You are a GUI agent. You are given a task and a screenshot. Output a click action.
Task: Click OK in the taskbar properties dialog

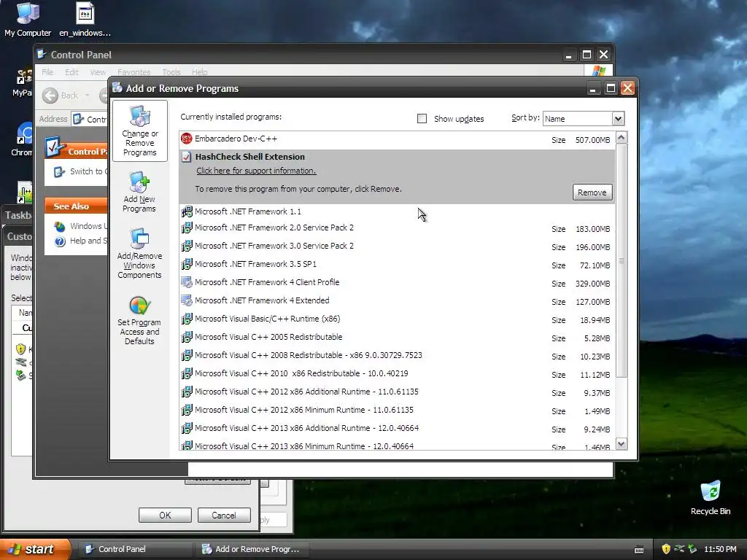tap(165, 516)
